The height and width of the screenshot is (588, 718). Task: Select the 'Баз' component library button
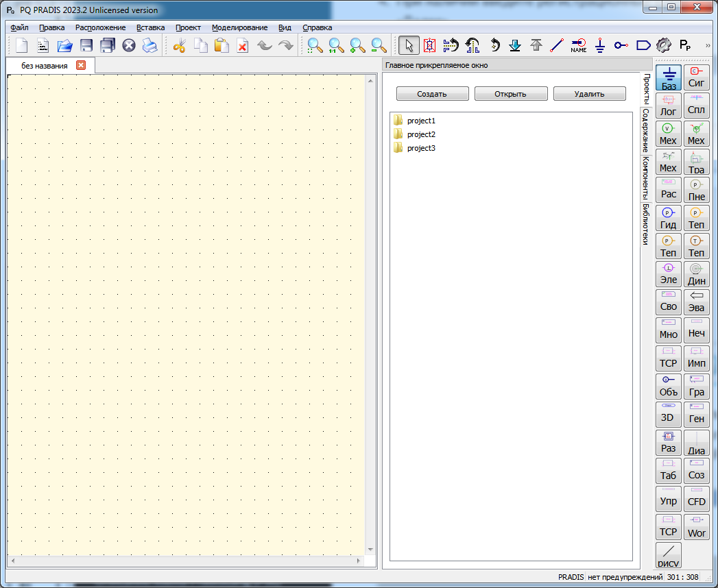click(669, 77)
